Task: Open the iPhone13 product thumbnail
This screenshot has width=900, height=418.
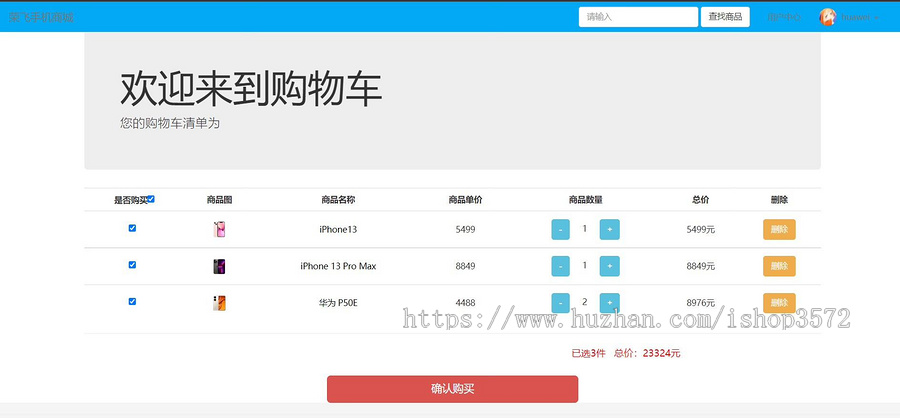Action: [219, 230]
